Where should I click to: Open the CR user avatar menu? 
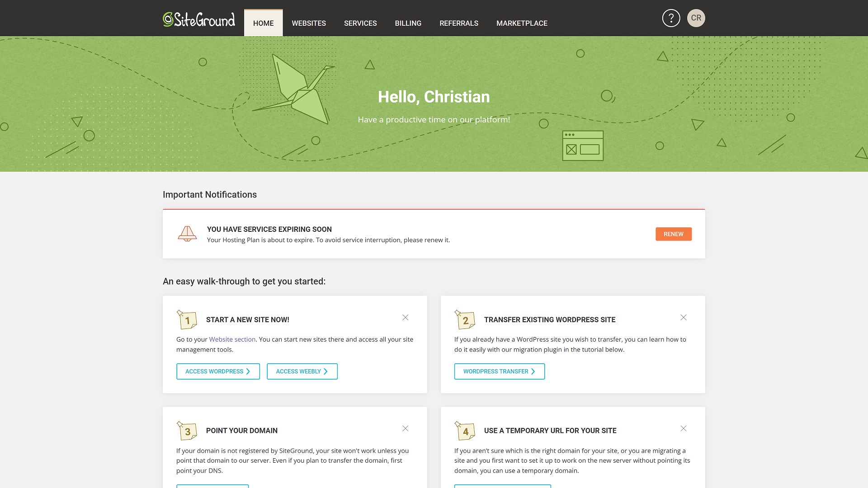point(696,18)
